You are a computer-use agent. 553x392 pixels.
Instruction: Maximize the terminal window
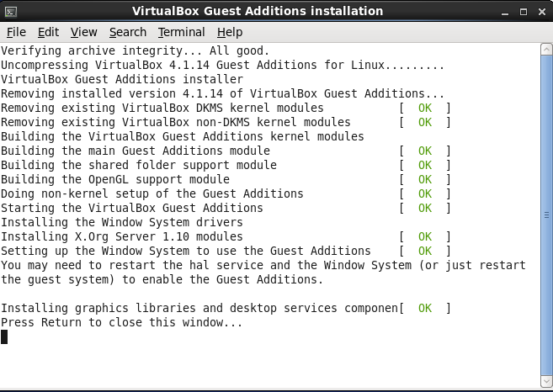[524, 12]
